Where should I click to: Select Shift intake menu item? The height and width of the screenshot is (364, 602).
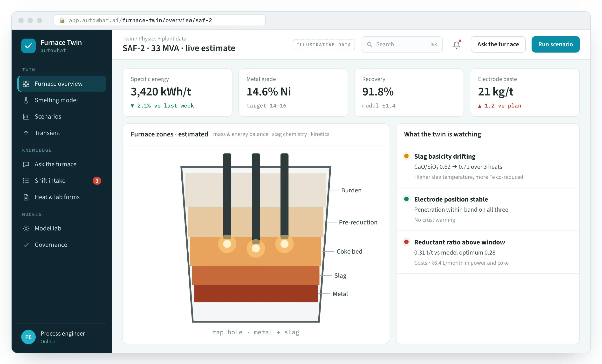tap(62, 181)
